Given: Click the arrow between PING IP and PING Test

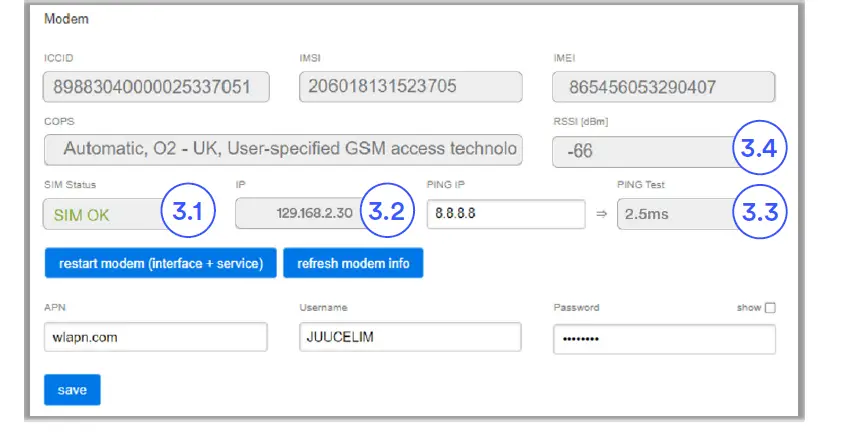Looking at the screenshot, I should [601, 215].
